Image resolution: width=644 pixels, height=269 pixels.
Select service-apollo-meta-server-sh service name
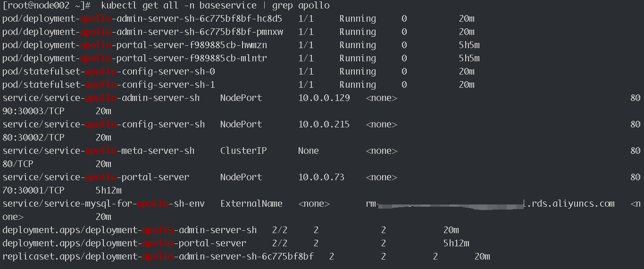(x=98, y=151)
